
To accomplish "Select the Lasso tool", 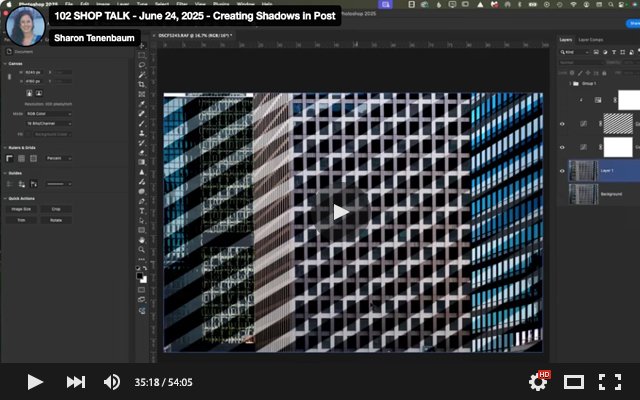I will (x=142, y=65).
